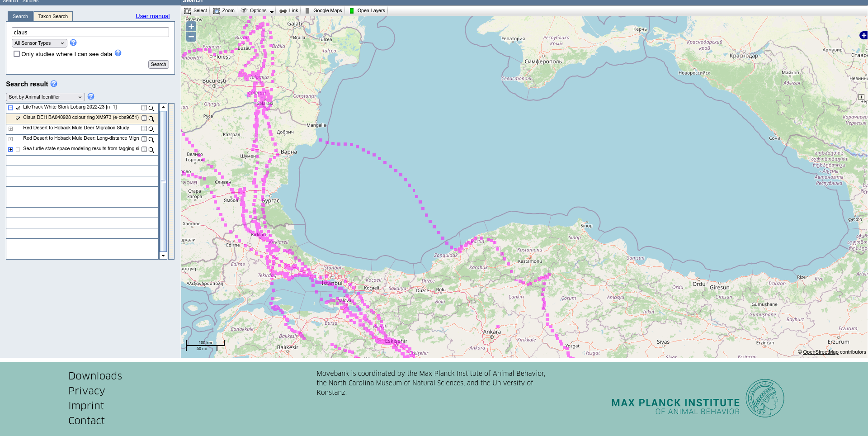Screen dimensions: 868x436
Task: Switch to the Taxon Search tab
Action: pyautogui.click(x=53, y=17)
